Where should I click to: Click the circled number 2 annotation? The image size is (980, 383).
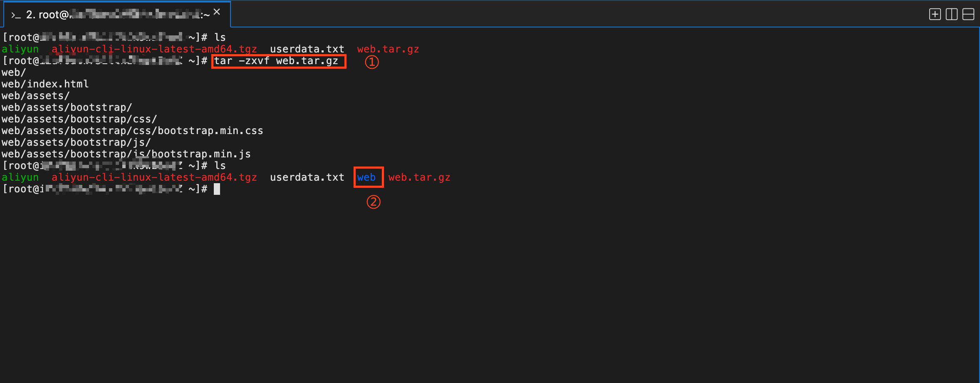point(373,202)
